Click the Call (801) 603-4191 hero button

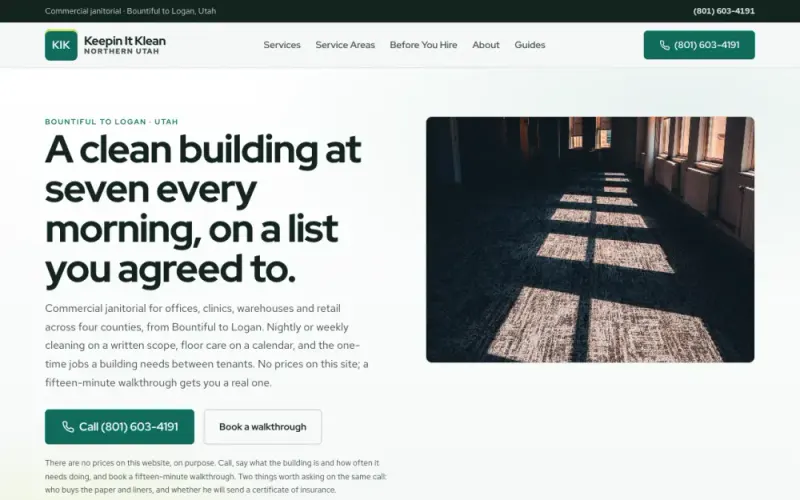click(x=119, y=427)
